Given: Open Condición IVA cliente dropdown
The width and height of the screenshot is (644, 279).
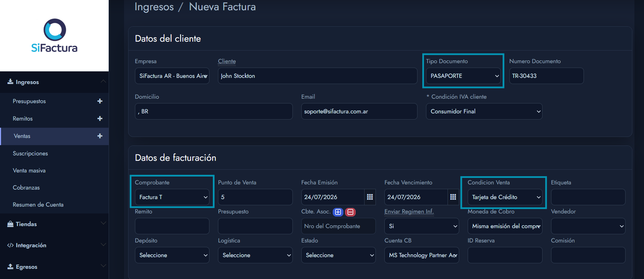Looking at the screenshot, I should (484, 111).
